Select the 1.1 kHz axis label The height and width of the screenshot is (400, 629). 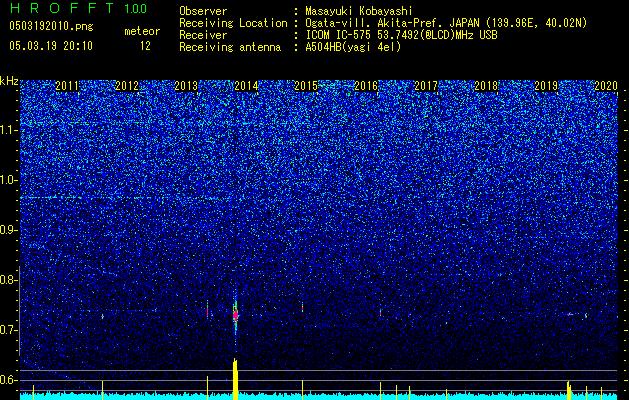point(9,130)
